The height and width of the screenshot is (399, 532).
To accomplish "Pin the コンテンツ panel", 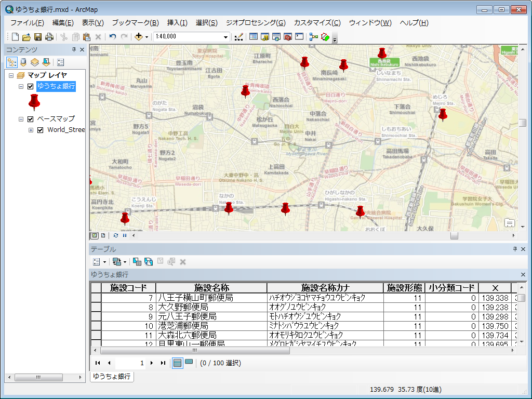I will coord(74,50).
